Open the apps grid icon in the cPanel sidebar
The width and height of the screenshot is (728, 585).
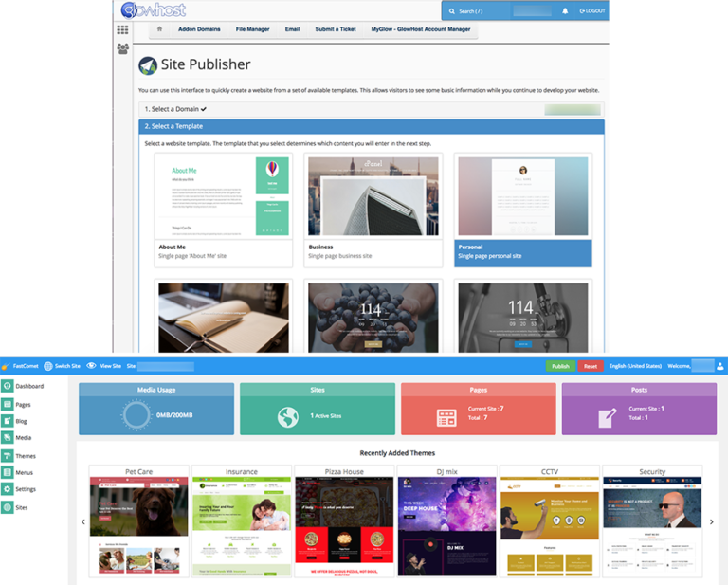pyautogui.click(x=122, y=29)
